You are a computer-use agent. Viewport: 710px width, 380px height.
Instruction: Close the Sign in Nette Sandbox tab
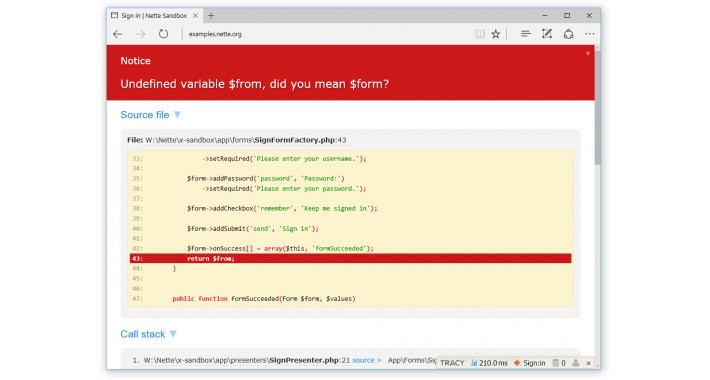(x=195, y=15)
